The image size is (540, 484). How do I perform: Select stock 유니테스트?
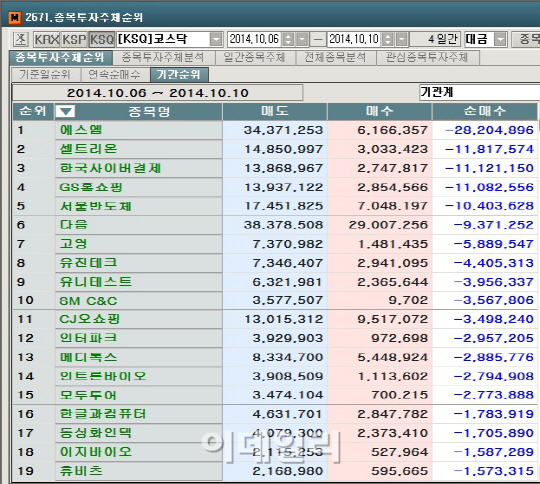[96, 282]
